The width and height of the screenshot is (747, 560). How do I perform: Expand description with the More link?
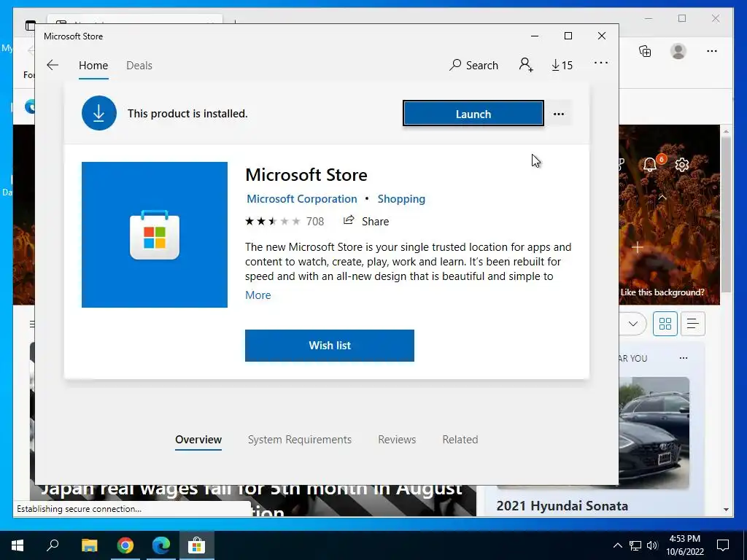click(x=258, y=295)
